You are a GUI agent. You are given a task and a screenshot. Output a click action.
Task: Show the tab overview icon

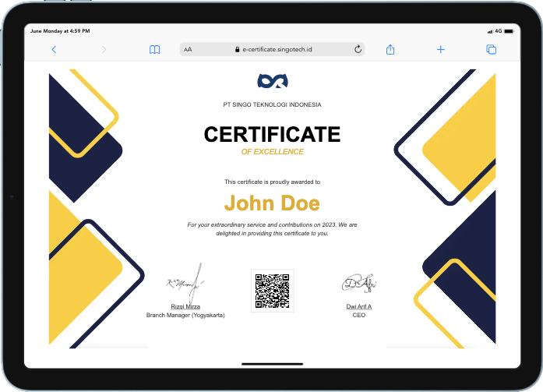point(491,49)
